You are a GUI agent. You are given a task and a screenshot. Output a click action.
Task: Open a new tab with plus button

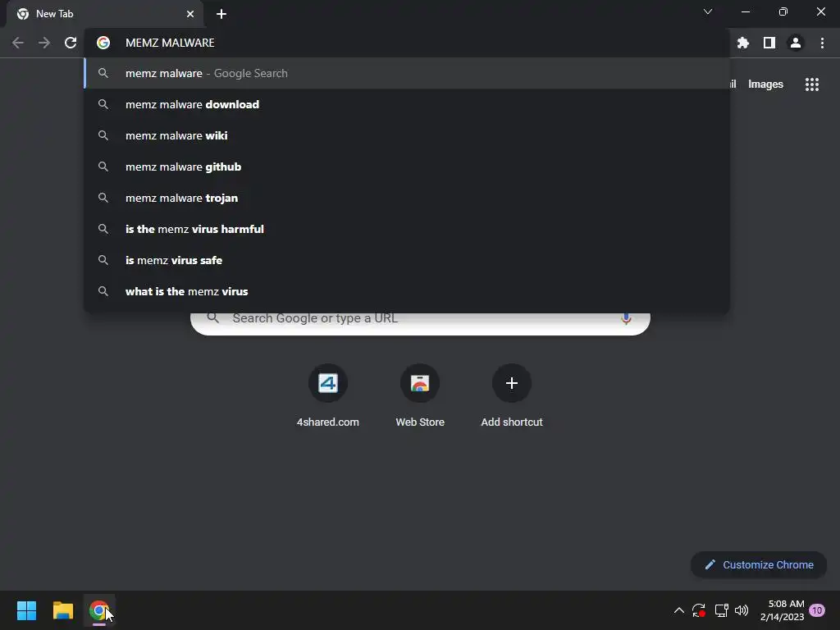221,14
